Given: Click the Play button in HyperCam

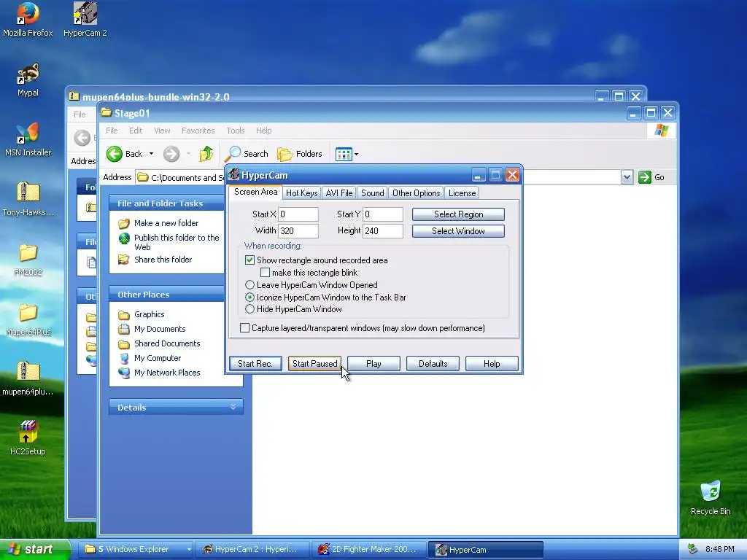Looking at the screenshot, I should (373, 364).
